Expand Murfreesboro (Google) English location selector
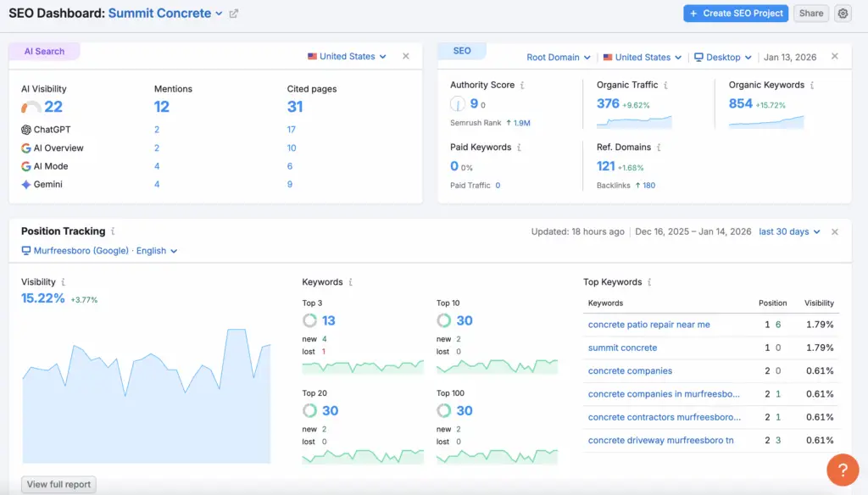868x495 pixels. 99,251
